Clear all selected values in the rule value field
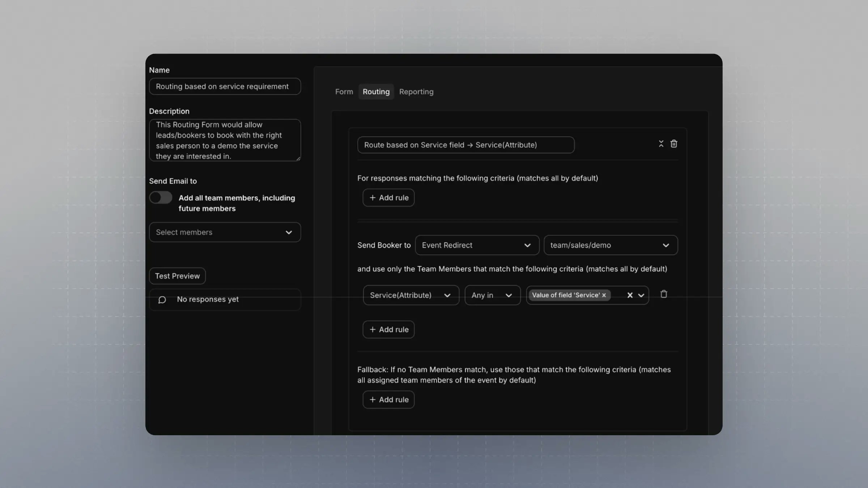Screen dimensions: 868x488 [630, 295]
